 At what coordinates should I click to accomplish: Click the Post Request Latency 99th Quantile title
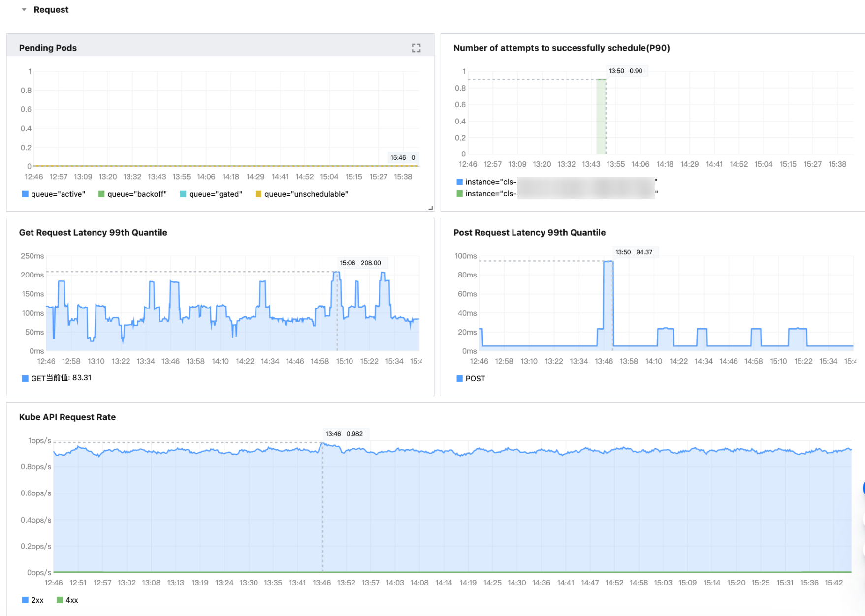529,232
